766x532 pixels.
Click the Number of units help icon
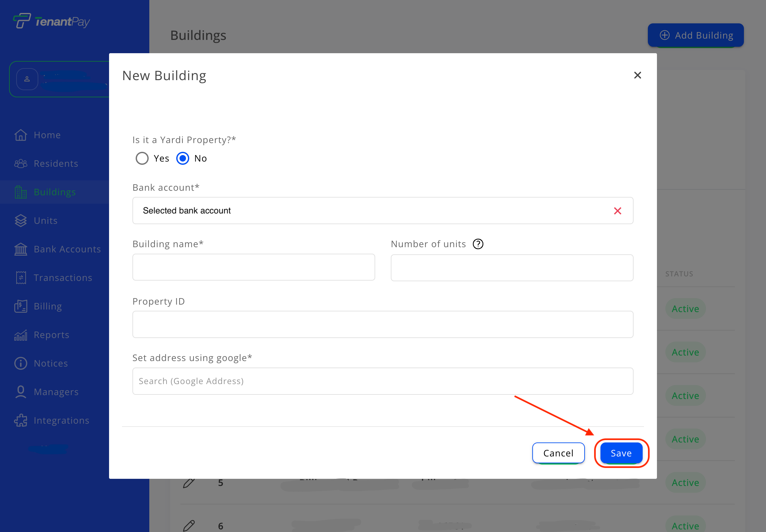(x=478, y=244)
